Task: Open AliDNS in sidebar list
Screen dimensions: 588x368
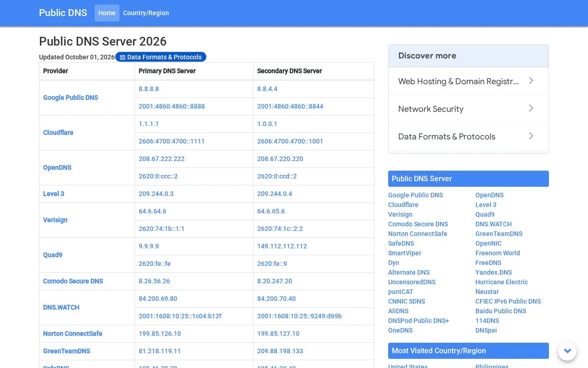Action: pyautogui.click(x=398, y=311)
